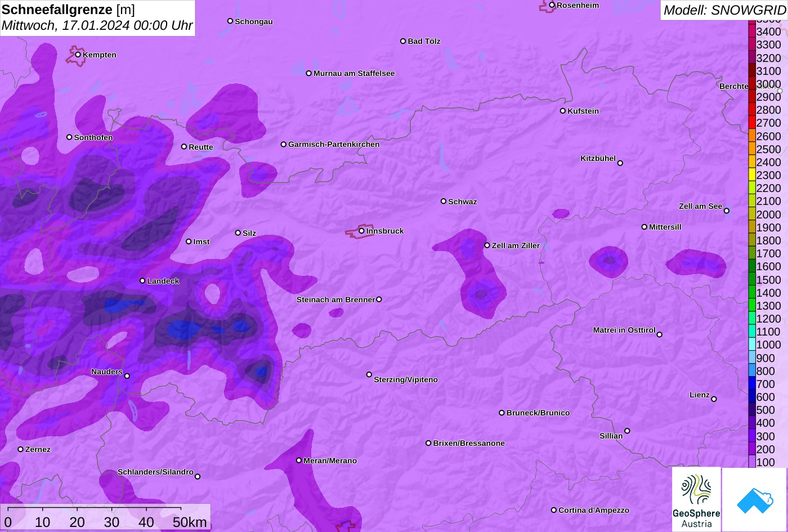Click the 'Modell: SNOWGRID' label
This screenshot has width=788, height=532.
[724, 10]
